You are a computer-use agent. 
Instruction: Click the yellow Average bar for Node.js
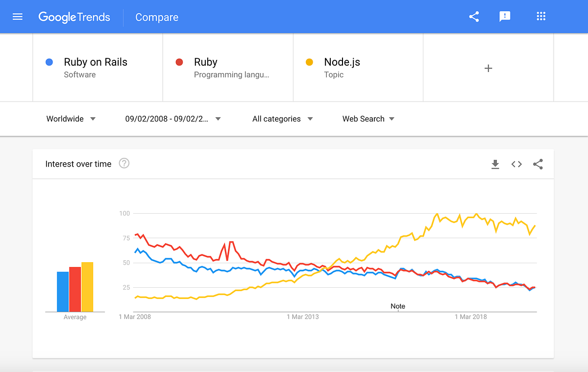coord(88,287)
